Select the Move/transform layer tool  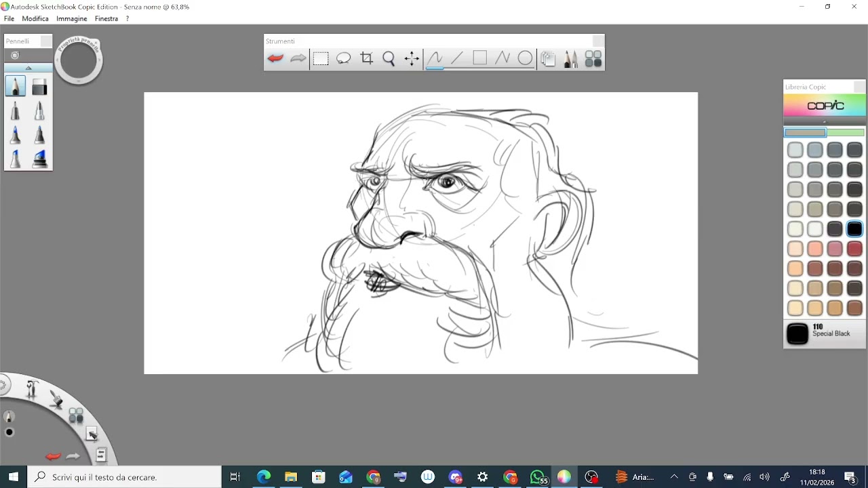point(412,58)
